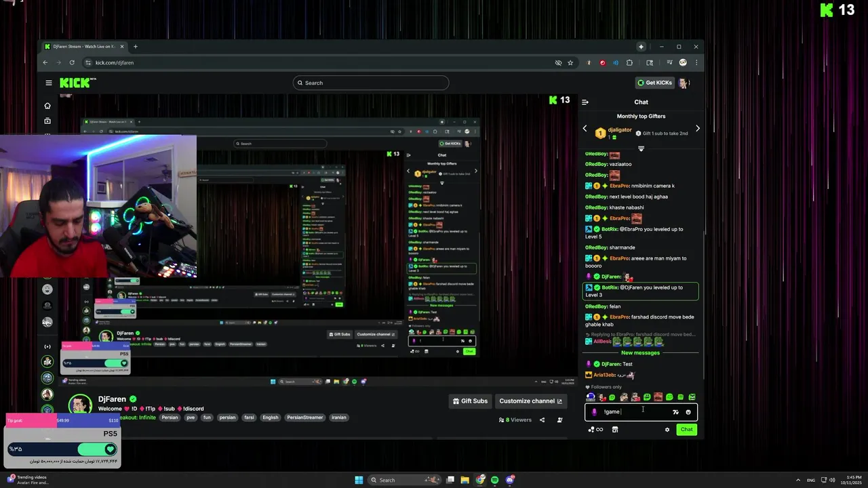Open user avatar menu beside Get KICKs
The width and height of the screenshot is (868, 488).
(x=684, y=83)
